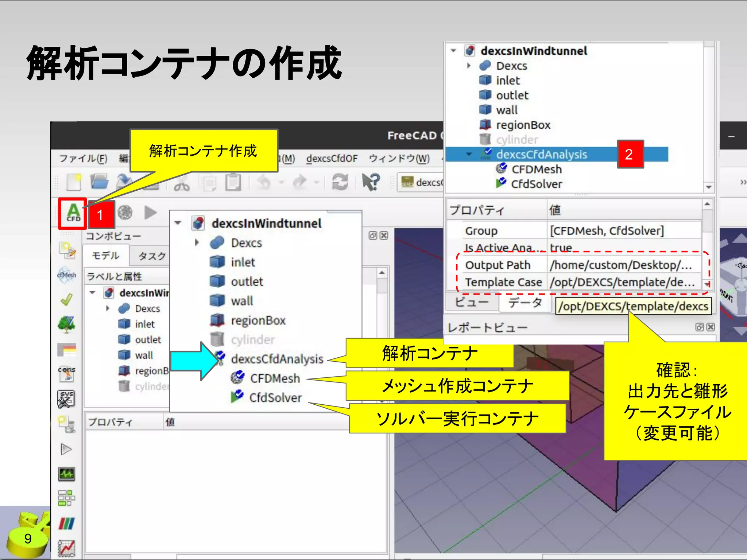Collapse the dexcsCfdAnalysis tree node

click(469, 154)
